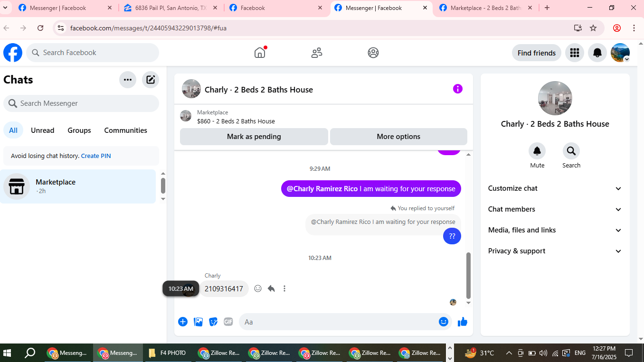
Task: Switch to the Marketplace - 2 Beds browser tab
Action: tap(485, 8)
